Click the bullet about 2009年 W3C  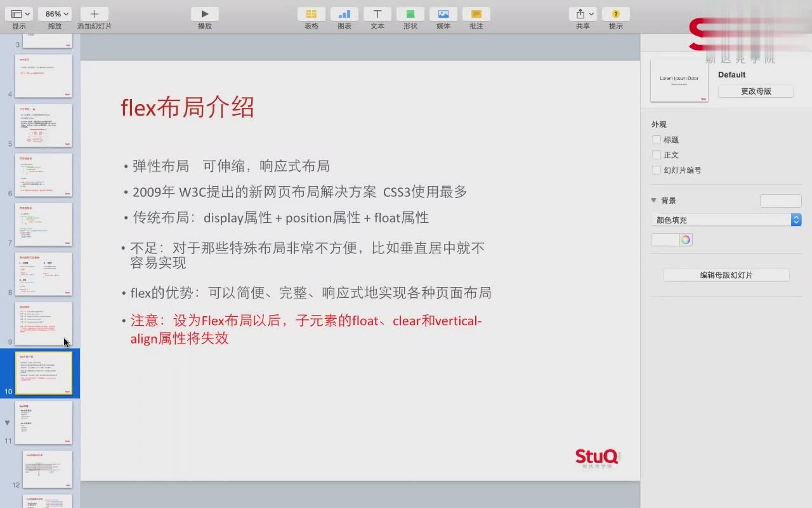click(299, 192)
